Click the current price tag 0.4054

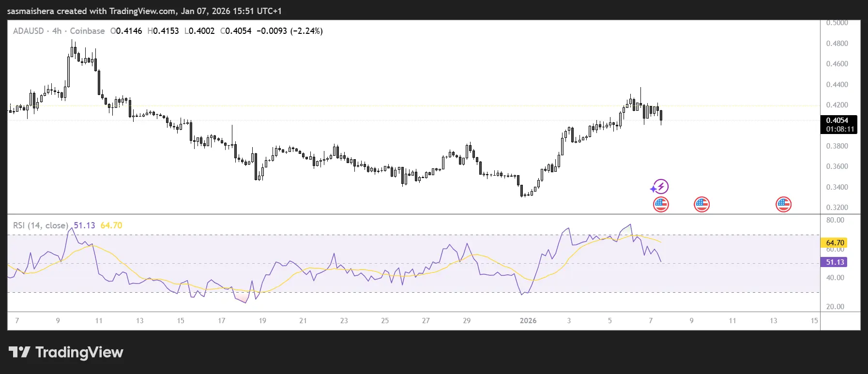click(x=838, y=120)
